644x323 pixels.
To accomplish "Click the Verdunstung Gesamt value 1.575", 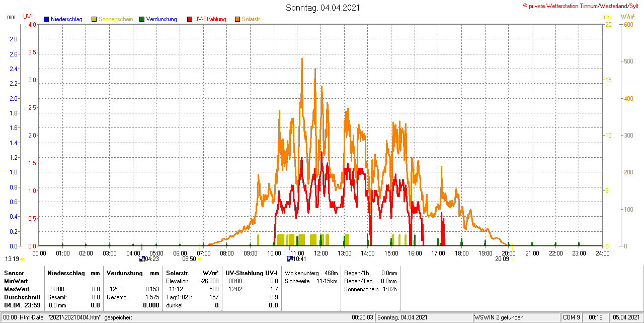I will pos(152,297).
